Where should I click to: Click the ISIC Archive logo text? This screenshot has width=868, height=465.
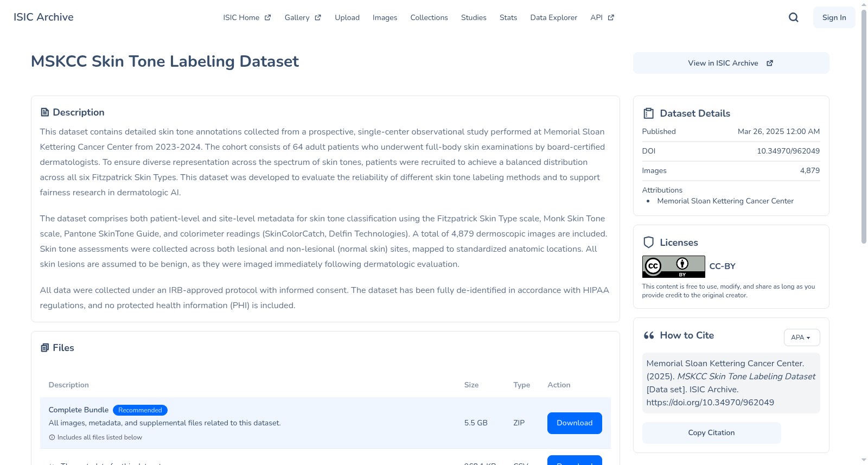(43, 17)
